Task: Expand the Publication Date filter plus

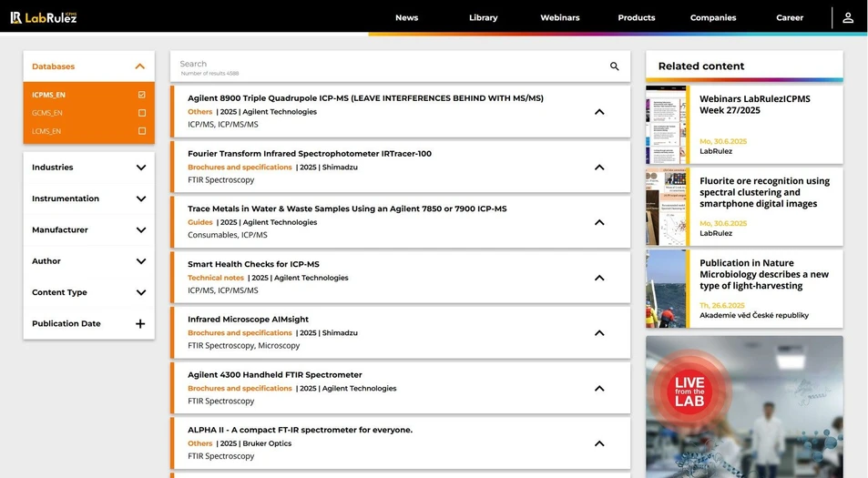Action: point(140,323)
